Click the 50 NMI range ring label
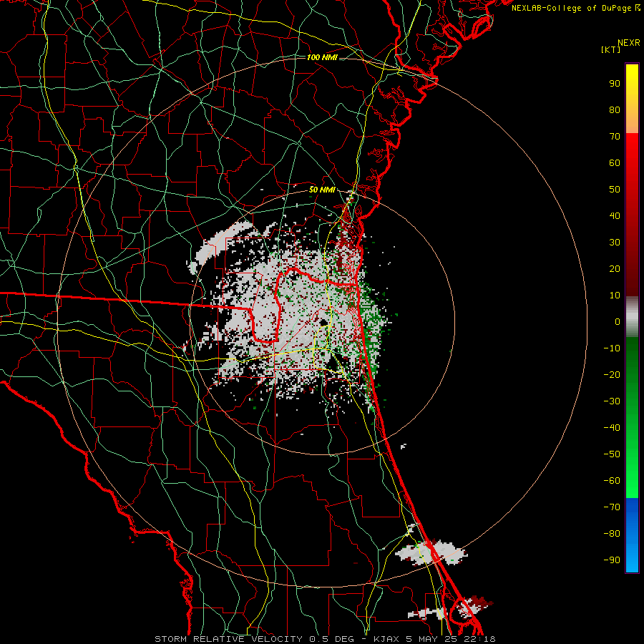The image size is (644, 644). click(x=322, y=190)
